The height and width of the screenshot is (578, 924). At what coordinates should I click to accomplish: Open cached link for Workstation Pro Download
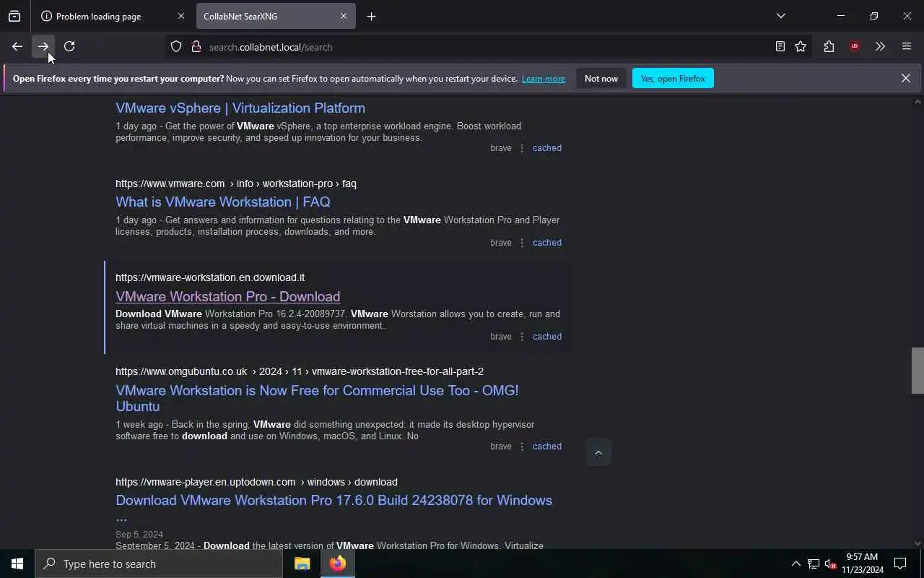click(x=547, y=337)
